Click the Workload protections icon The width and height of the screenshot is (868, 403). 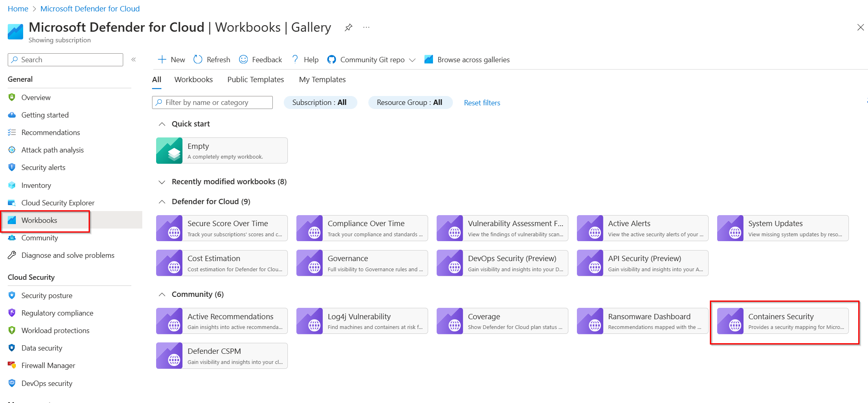(12, 330)
